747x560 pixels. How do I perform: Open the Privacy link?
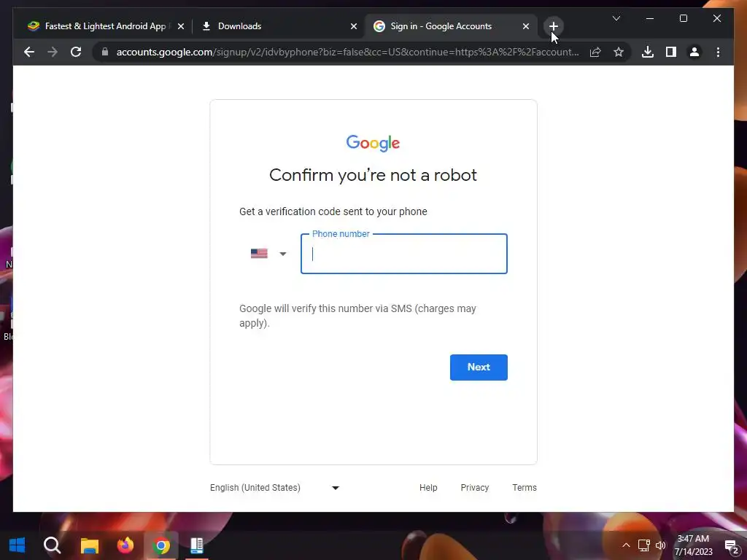coord(474,488)
